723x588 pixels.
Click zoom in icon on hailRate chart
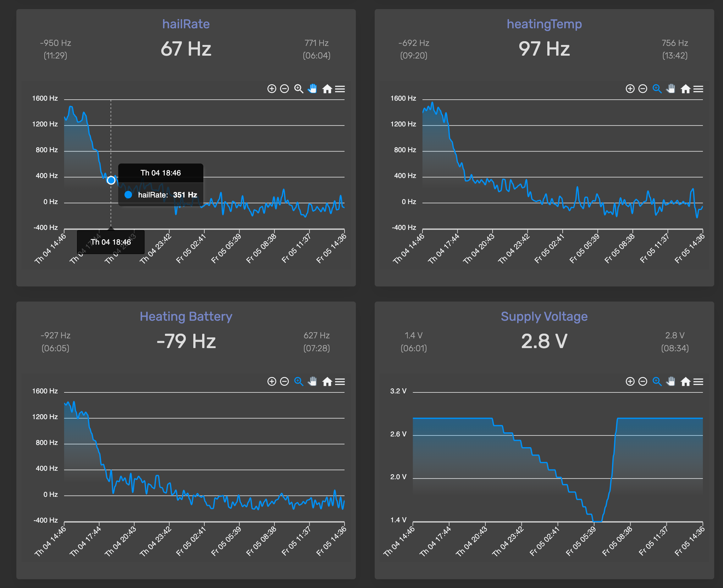pos(272,89)
